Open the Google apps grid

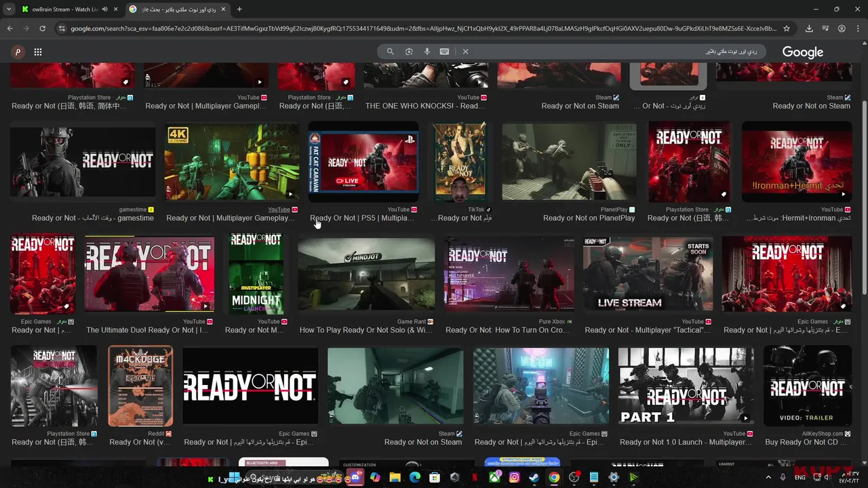point(38,52)
